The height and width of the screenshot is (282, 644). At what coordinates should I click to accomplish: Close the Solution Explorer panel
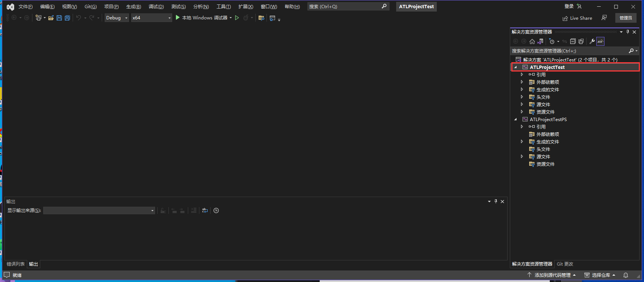634,32
